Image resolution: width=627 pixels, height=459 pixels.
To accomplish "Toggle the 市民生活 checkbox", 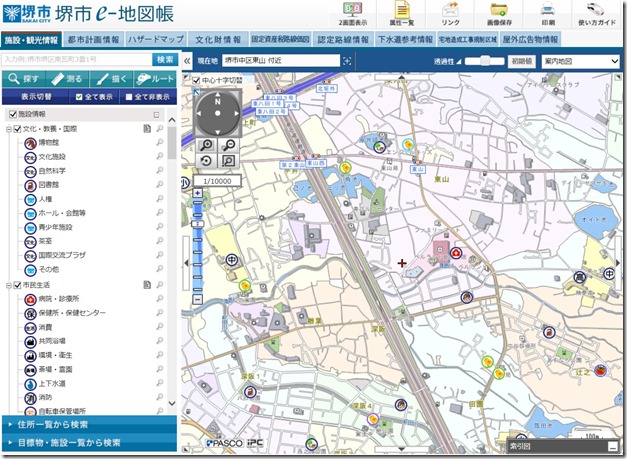I will click(x=17, y=285).
